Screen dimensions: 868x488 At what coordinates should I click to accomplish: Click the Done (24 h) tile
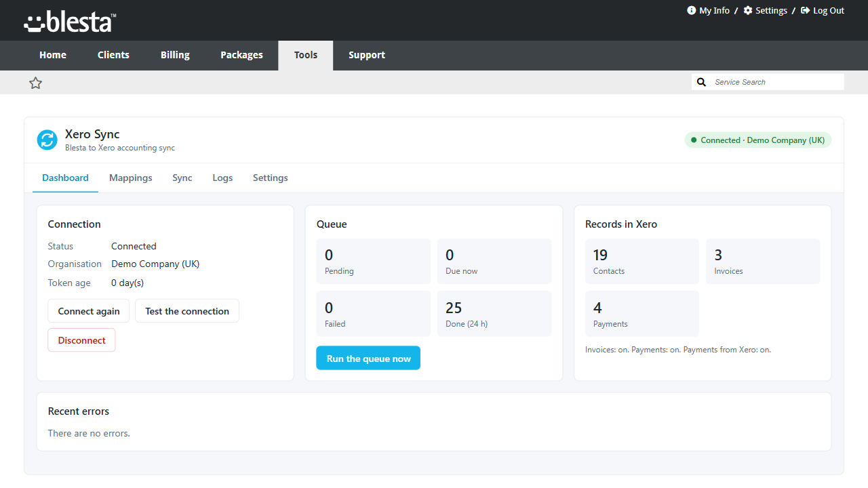494,314
